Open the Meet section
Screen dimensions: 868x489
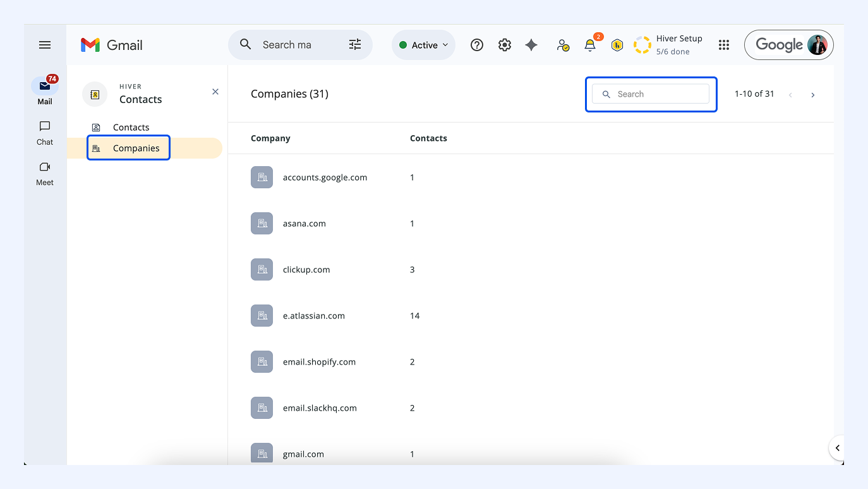pyautogui.click(x=45, y=174)
